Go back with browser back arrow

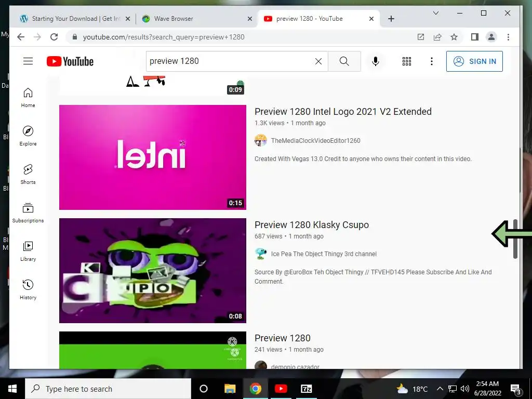21,37
